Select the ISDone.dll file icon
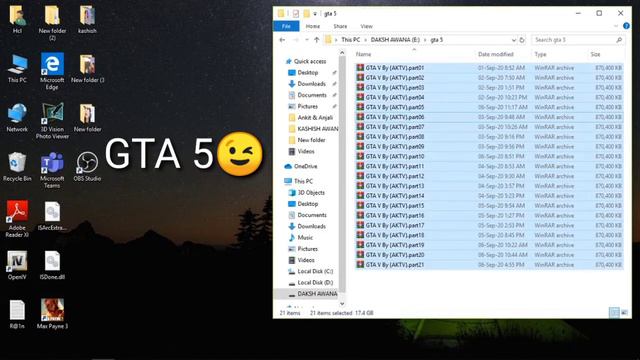 click(x=52, y=266)
